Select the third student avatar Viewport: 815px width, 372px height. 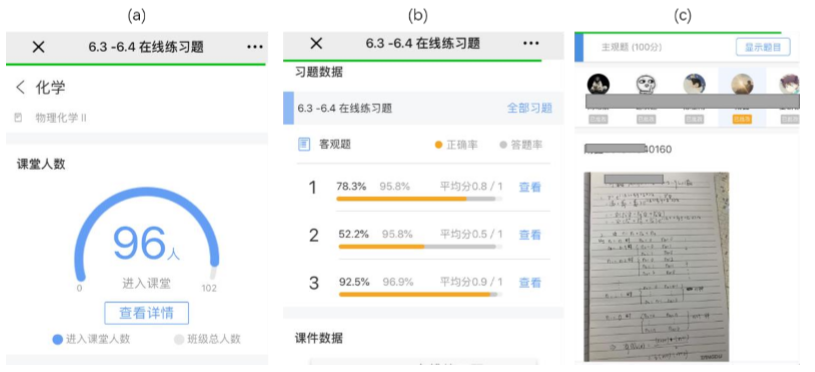694,84
